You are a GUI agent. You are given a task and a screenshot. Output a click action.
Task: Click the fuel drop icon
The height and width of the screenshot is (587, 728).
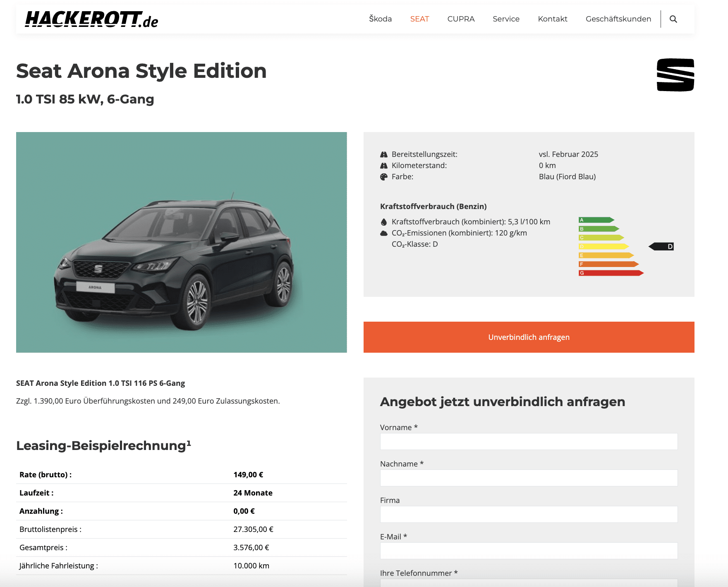384,222
